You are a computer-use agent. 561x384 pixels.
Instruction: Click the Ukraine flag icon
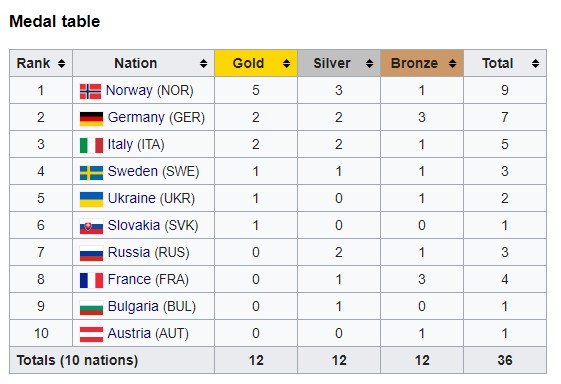click(x=91, y=199)
